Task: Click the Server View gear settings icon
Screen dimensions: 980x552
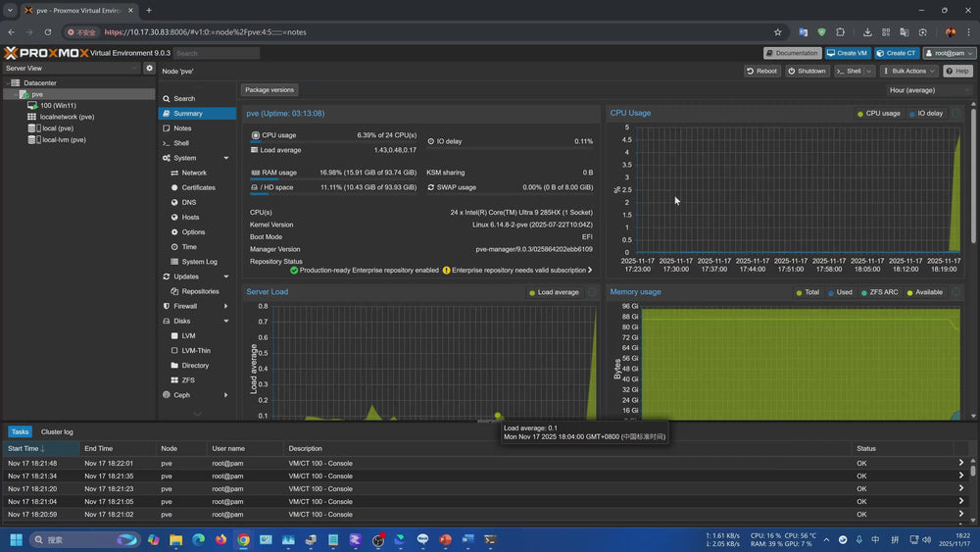Action: (x=150, y=69)
